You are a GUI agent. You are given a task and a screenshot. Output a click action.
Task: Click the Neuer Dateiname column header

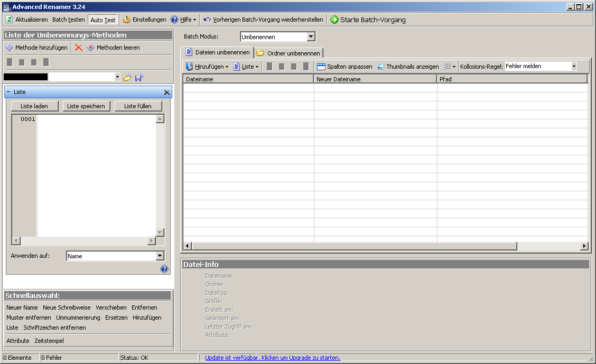pyautogui.click(x=375, y=79)
